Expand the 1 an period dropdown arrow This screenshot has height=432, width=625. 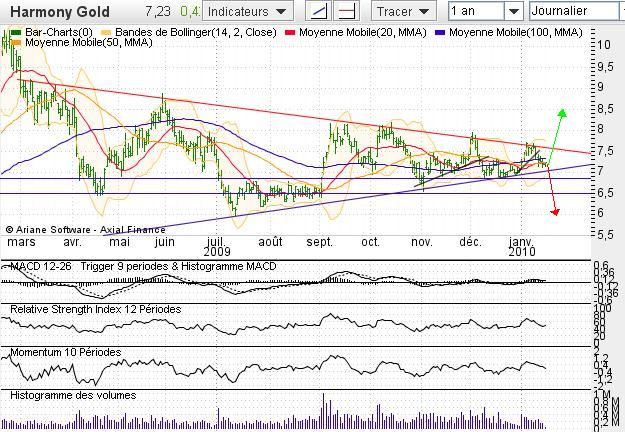coord(514,11)
